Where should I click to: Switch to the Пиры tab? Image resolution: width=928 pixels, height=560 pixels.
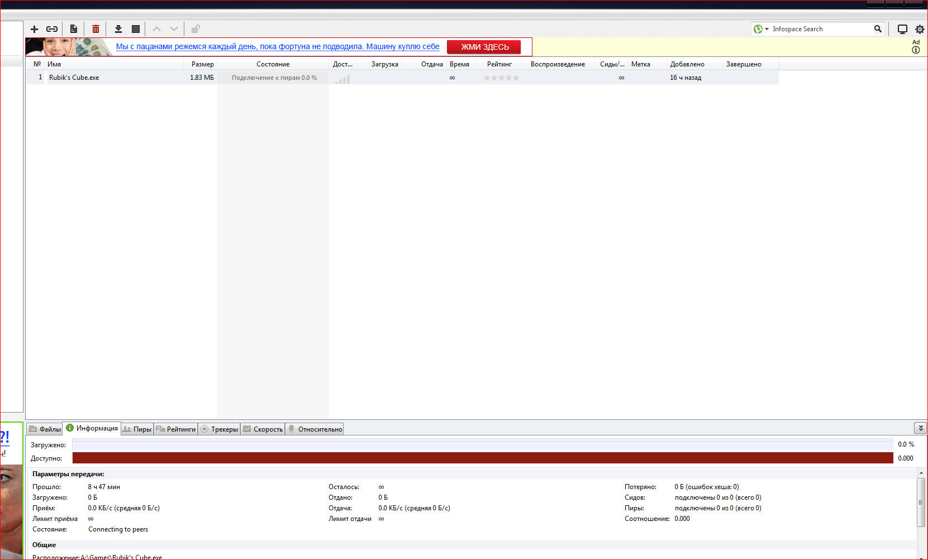(137, 429)
